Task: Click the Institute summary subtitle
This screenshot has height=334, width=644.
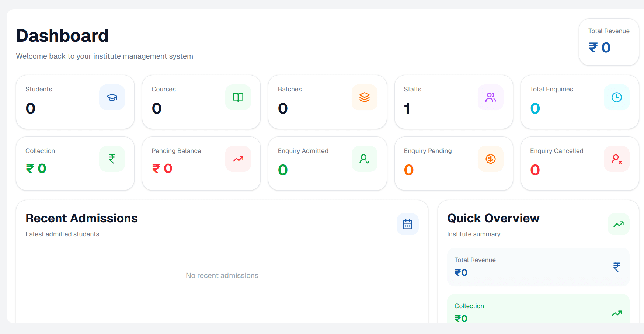Action: [474, 234]
